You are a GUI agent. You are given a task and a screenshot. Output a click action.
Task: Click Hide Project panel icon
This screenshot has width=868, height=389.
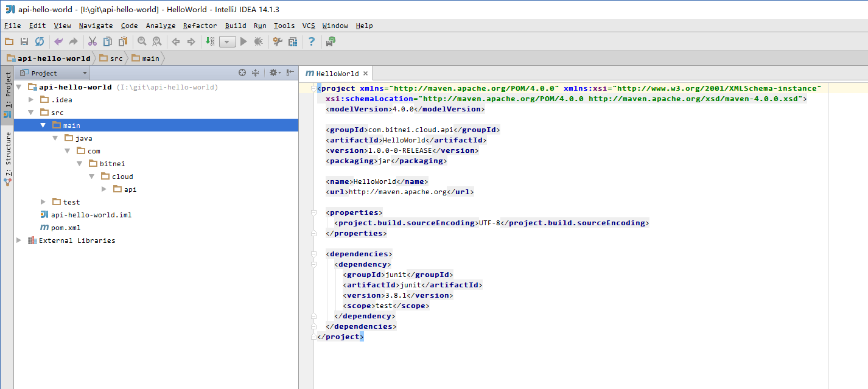291,72
